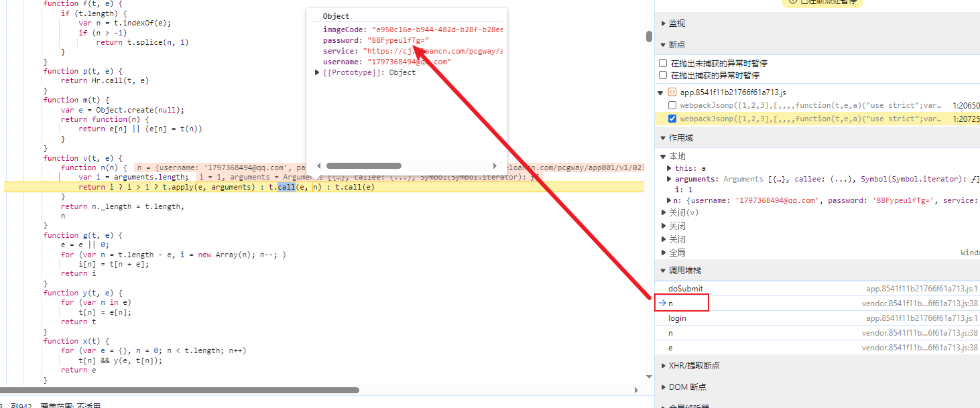Select the login call stack frame
980x408 pixels.
tap(677, 318)
